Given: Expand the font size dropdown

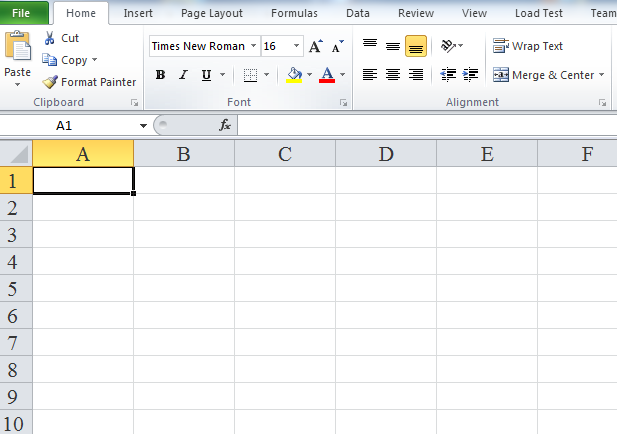Looking at the screenshot, I should pyautogui.click(x=297, y=46).
